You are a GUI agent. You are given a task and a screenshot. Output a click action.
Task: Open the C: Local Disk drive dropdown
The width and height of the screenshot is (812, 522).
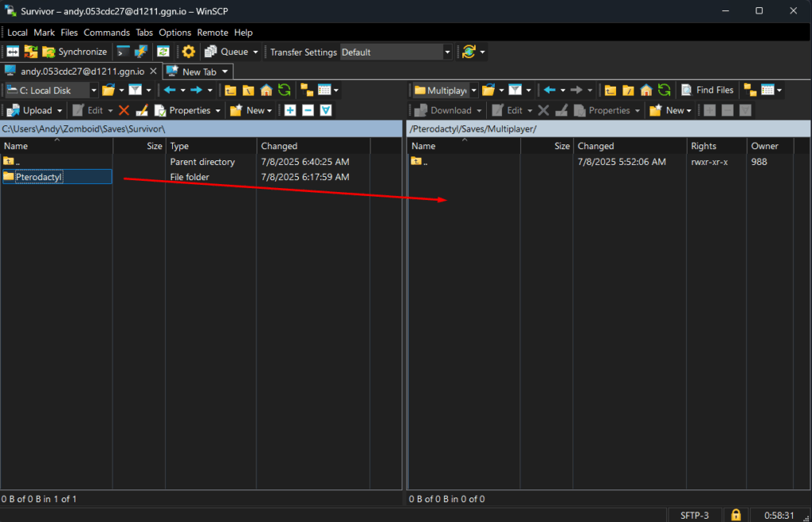pyautogui.click(x=94, y=90)
